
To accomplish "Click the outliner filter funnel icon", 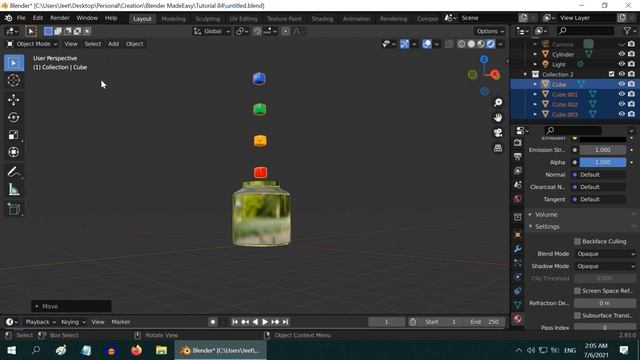I will (627, 31).
